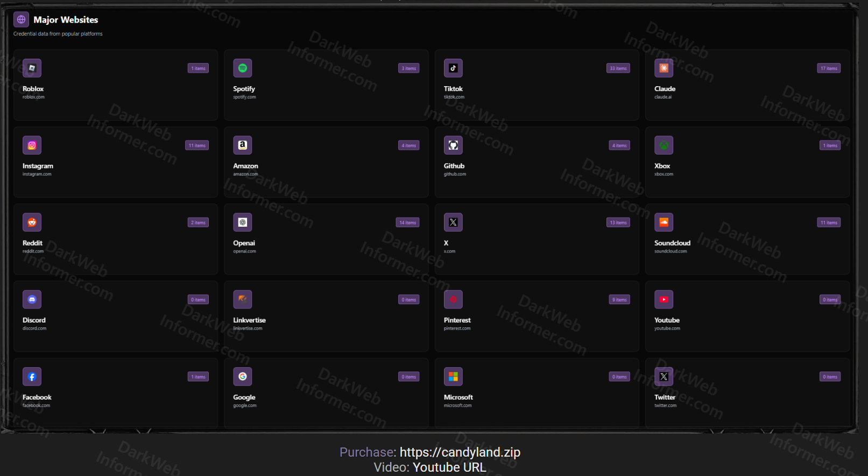Click the pinterest.com domain text
This screenshot has width=868, height=476.
click(x=457, y=328)
